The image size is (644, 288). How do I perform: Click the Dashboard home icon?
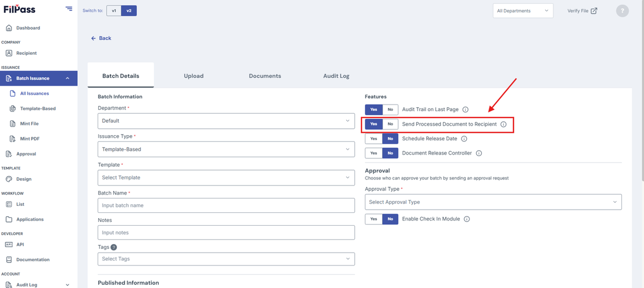[9, 28]
